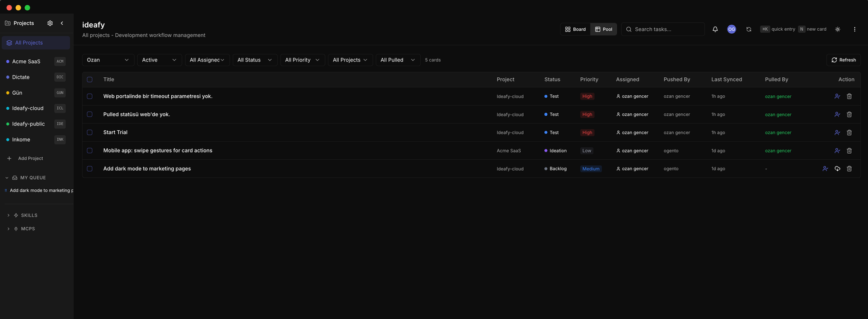The image size is (868, 319).
Task: Click the cloud download icon for dark mode card
Action: click(837, 169)
